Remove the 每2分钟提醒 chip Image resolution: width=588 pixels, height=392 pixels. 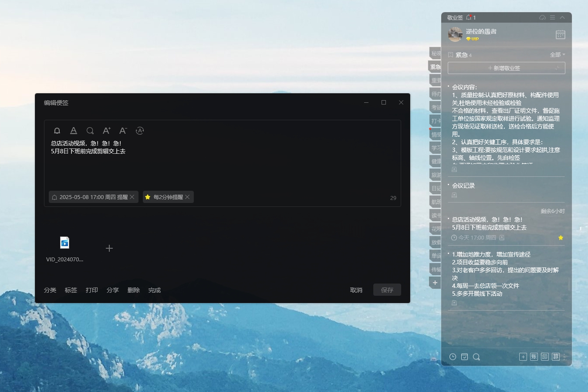pos(187,197)
